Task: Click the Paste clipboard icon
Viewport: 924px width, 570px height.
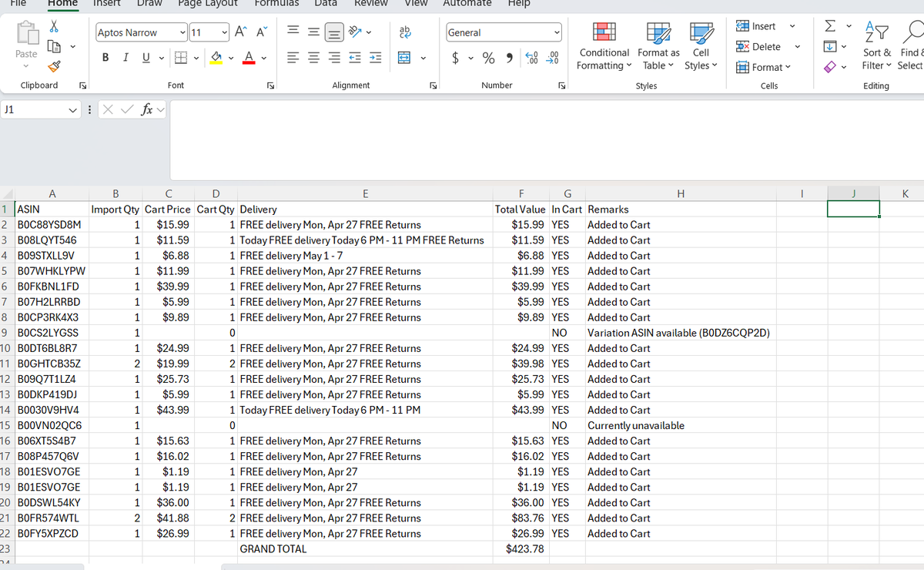Action: (26, 33)
